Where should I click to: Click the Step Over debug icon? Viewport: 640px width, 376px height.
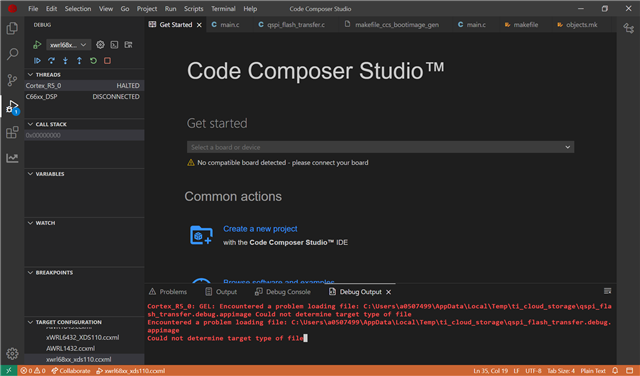click(x=51, y=61)
